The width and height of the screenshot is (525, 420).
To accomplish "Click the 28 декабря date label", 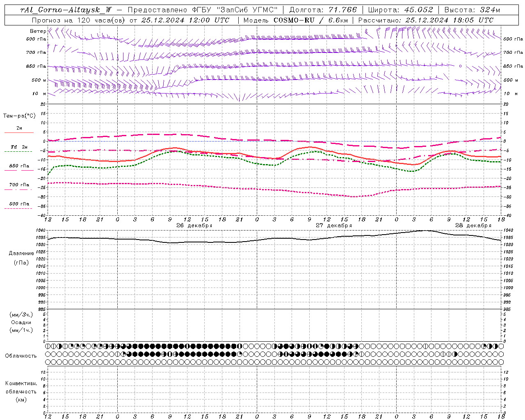I will click(473, 226).
